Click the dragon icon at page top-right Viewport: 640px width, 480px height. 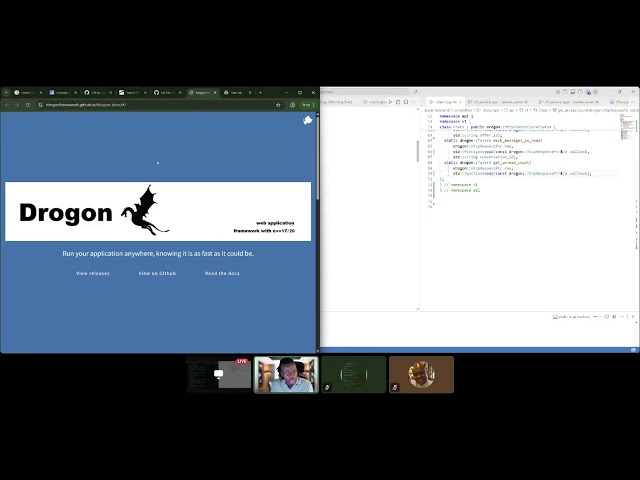click(308, 120)
